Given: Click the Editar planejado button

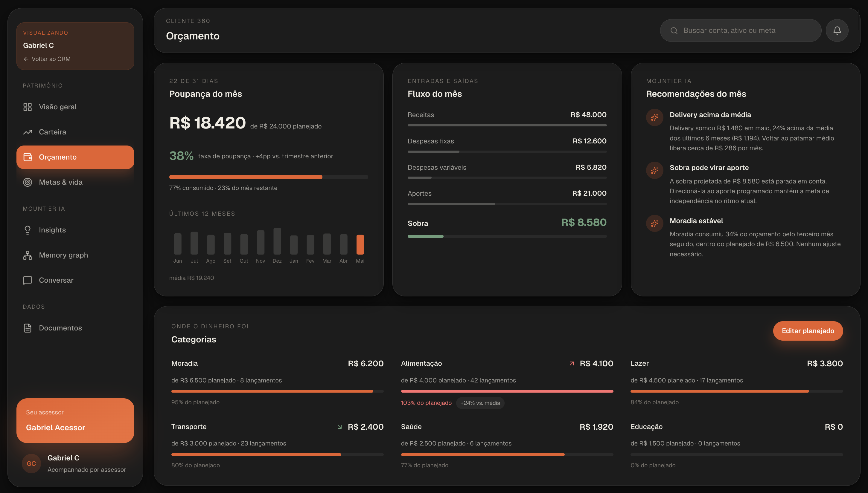Looking at the screenshot, I should pos(808,331).
